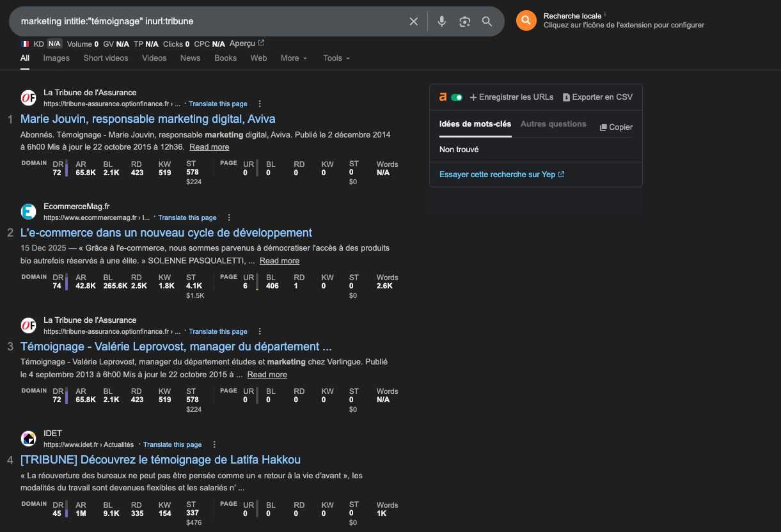Open the three-dot options of the Marie Jouvin result

[x=259, y=104]
